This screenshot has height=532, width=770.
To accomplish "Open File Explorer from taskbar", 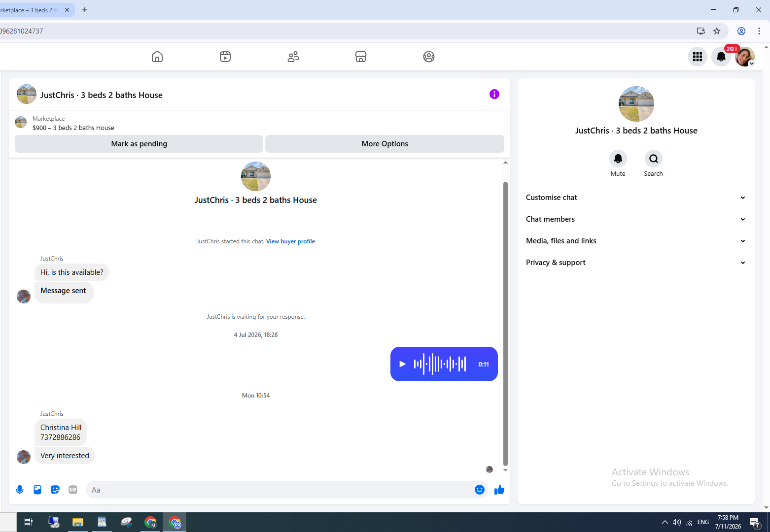I will pyautogui.click(x=77, y=522).
